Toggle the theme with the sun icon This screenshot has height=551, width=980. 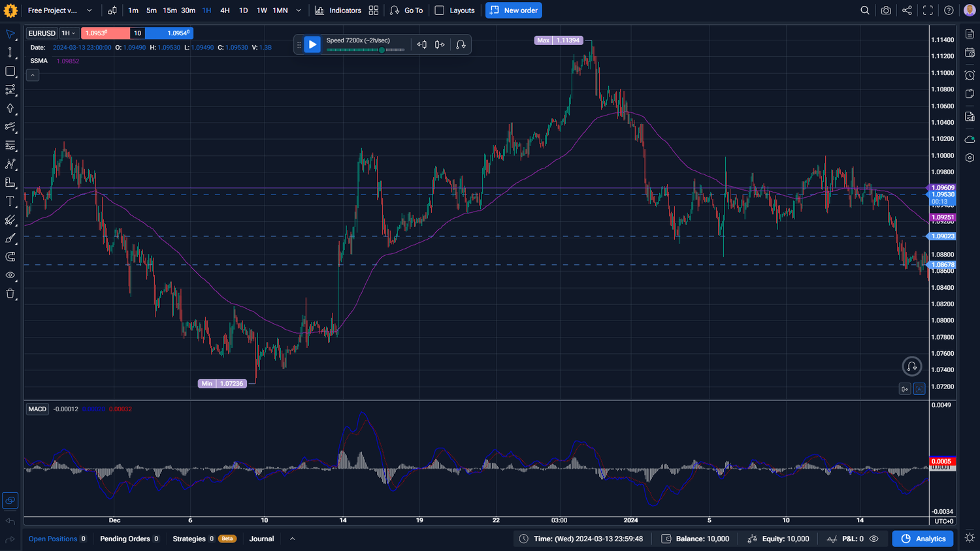click(x=970, y=539)
